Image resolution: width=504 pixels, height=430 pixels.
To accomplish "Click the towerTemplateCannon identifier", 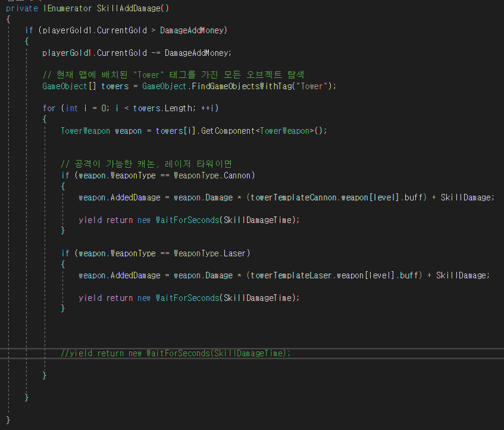I will pyautogui.click(x=293, y=197).
